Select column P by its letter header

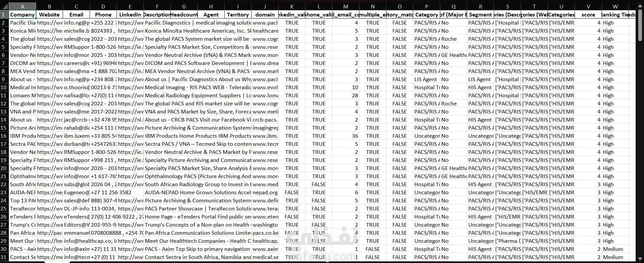tap(426, 6)
